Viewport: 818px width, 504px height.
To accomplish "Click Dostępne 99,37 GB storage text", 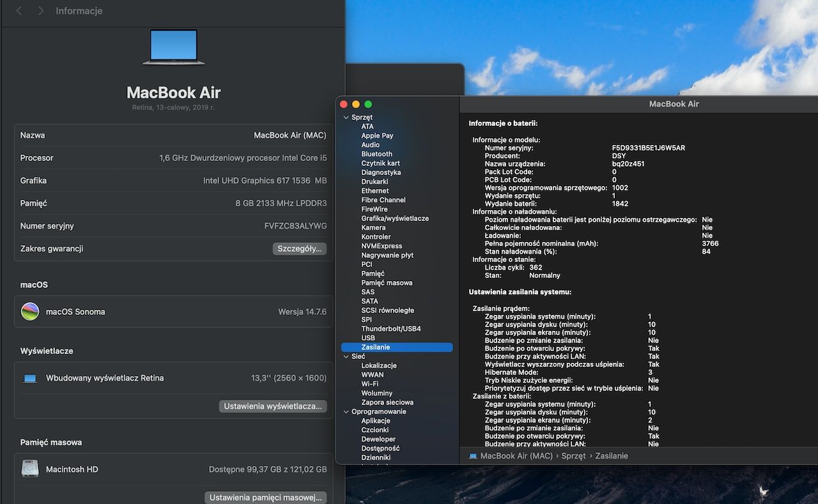I will coord(268,470).
